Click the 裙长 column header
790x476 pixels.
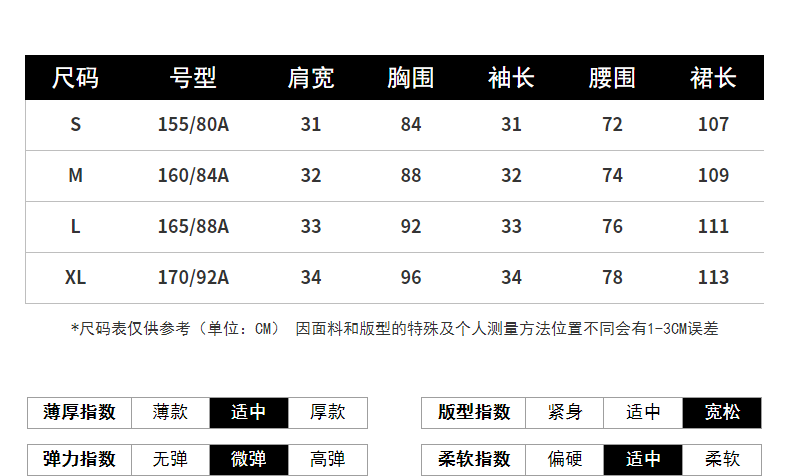pos(713,78)
